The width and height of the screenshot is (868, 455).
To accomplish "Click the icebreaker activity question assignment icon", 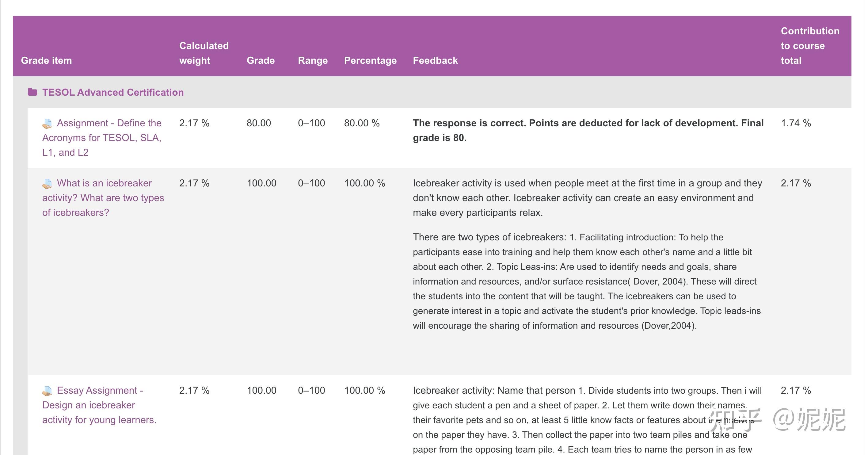I will [47, 184].
